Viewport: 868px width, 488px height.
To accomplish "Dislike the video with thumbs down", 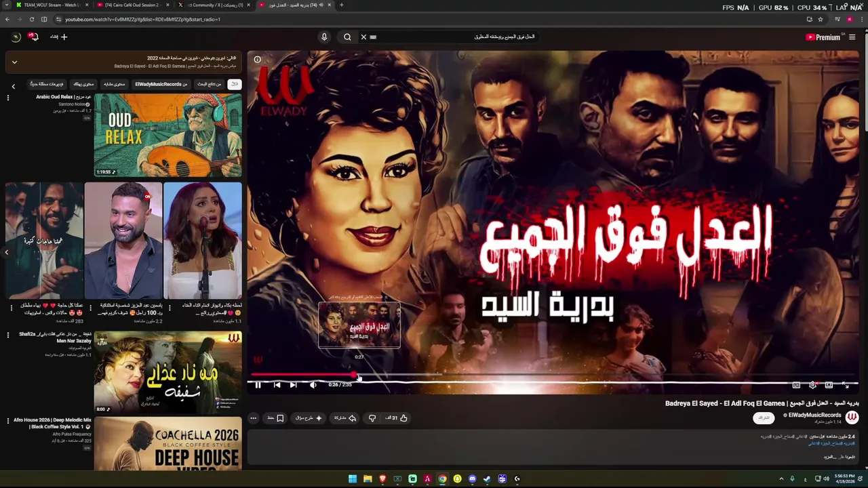I will tap(372, 418).
